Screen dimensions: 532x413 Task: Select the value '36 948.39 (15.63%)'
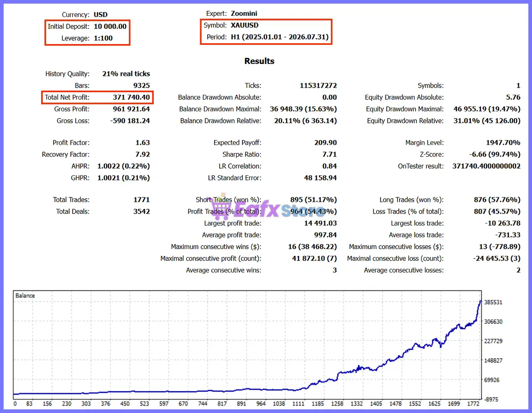click(x=303, y=109)
